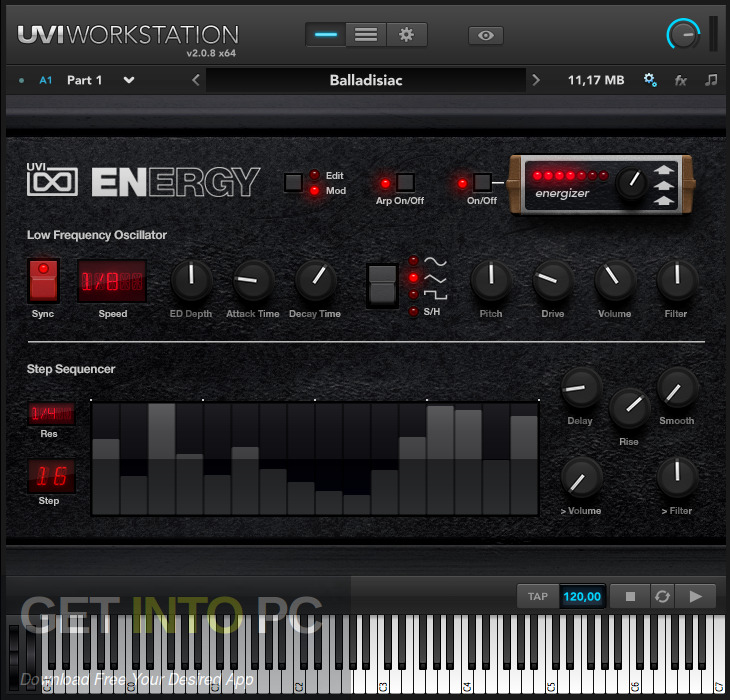
Task: Load next preset with right arrow
Action: click(536, 80)
